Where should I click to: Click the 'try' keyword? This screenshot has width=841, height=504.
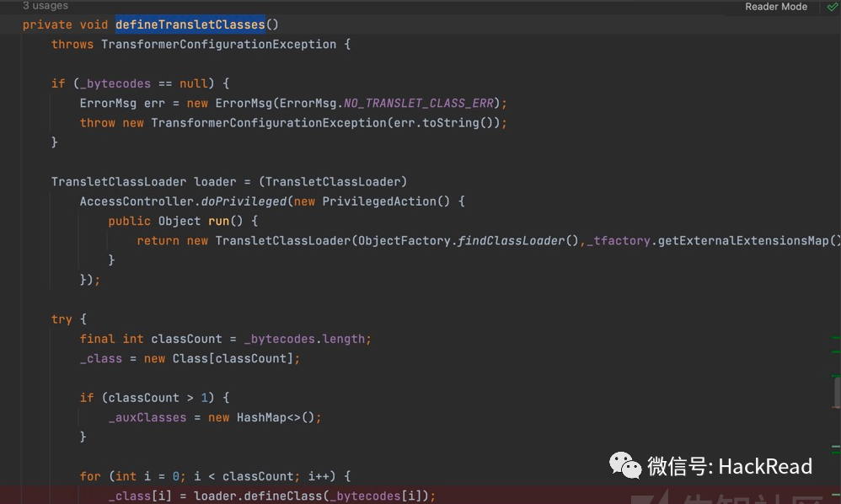(62, 319)
